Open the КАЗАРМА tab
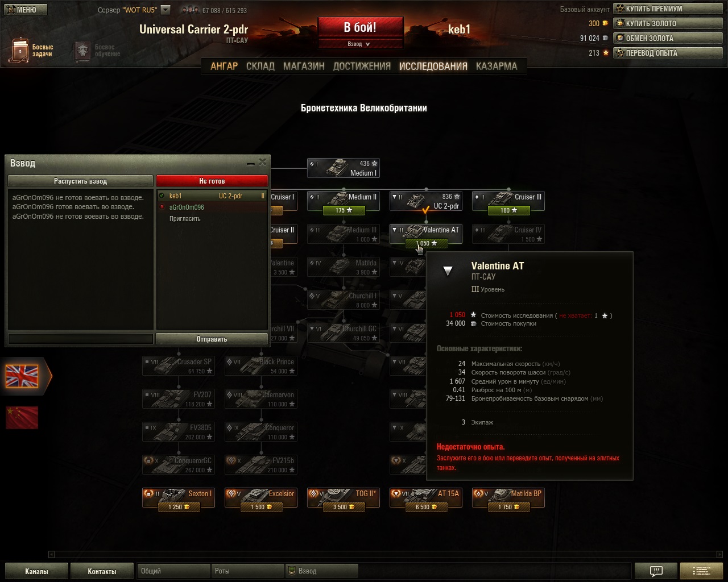728x582 pixels. coord(497,66)
